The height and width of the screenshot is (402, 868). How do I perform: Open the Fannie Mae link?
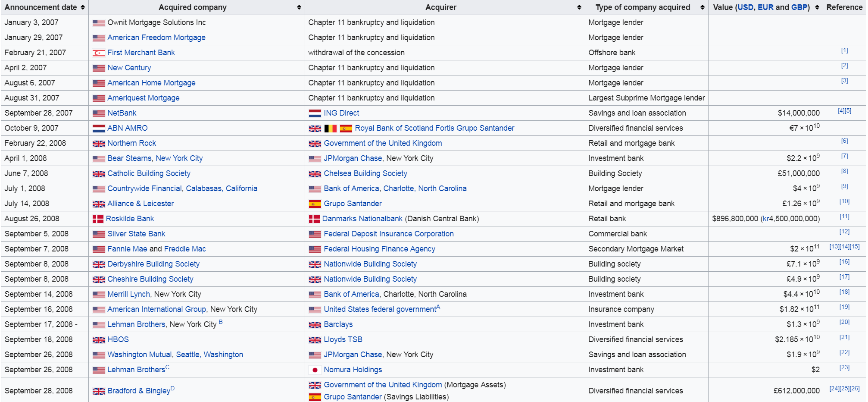tap(128, 249)
